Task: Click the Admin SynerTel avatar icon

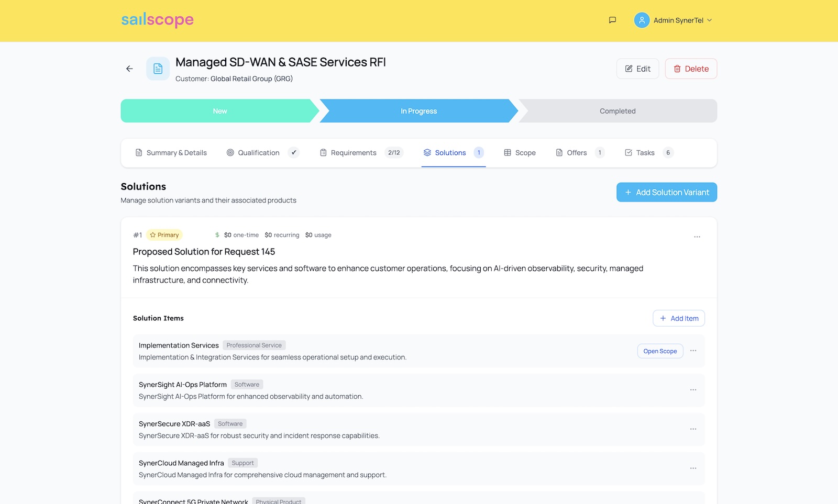Action: (x=642, y=20)
